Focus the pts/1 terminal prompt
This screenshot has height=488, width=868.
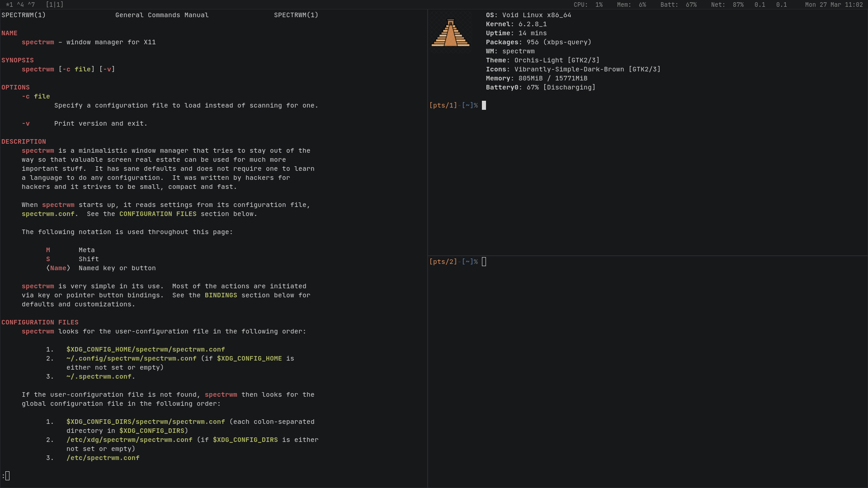click(x=458, y=105)
